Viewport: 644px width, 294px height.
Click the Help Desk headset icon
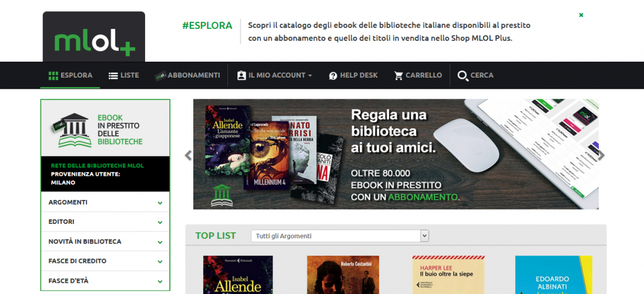click(x=333, y=76)
